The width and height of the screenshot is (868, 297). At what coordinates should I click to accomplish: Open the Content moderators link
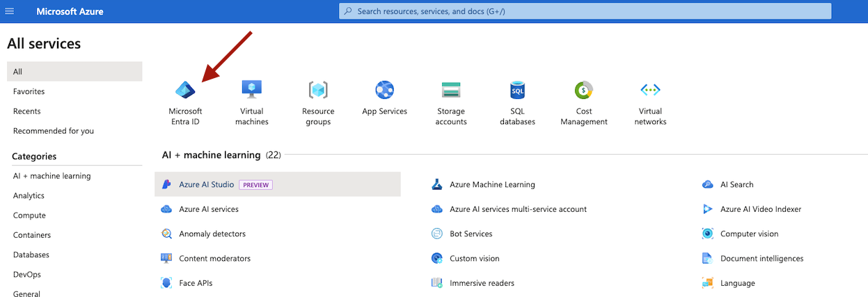click(x=214, y=258)
